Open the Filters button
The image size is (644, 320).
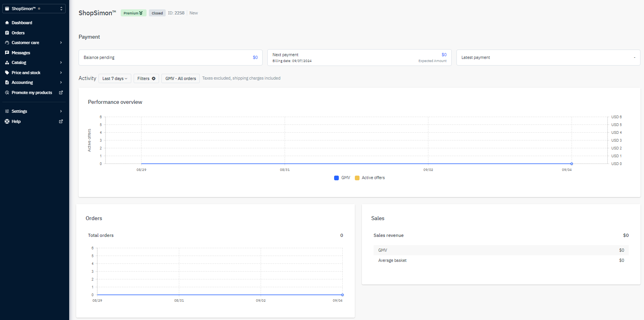(146, 78)
